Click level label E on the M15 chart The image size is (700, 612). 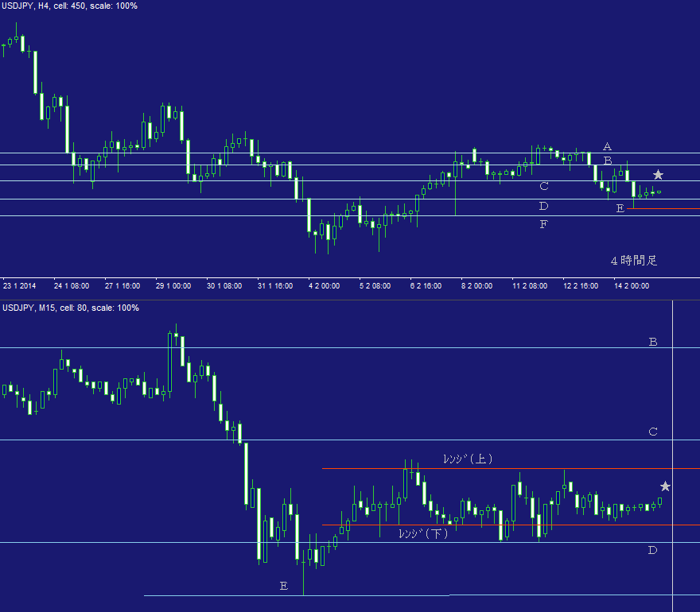pos(284,586)
